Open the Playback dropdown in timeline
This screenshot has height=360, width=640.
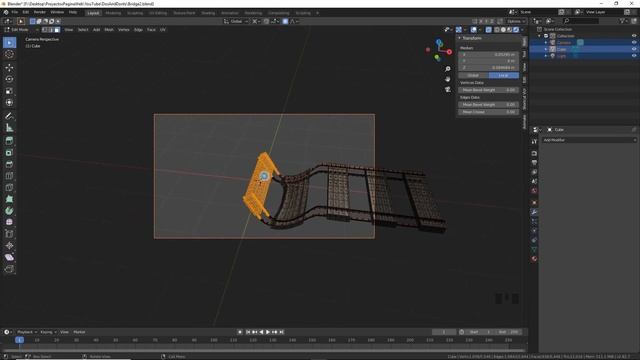(27, 332)
